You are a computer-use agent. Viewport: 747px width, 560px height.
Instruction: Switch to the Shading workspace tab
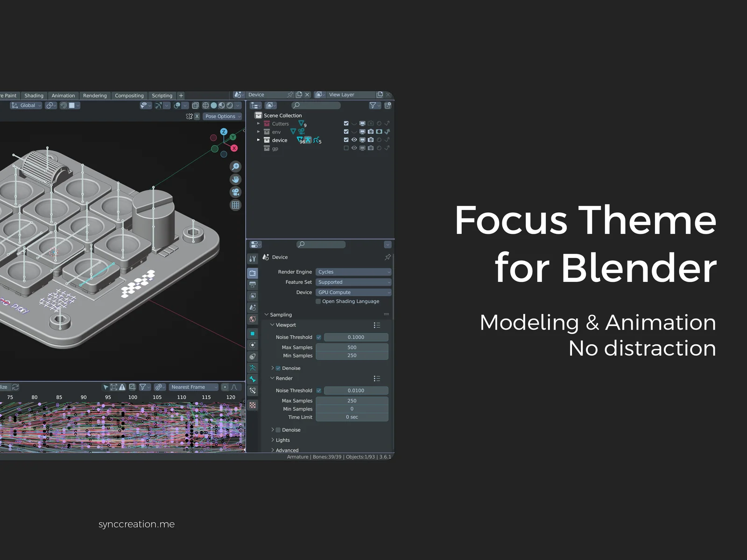point(34,96)
